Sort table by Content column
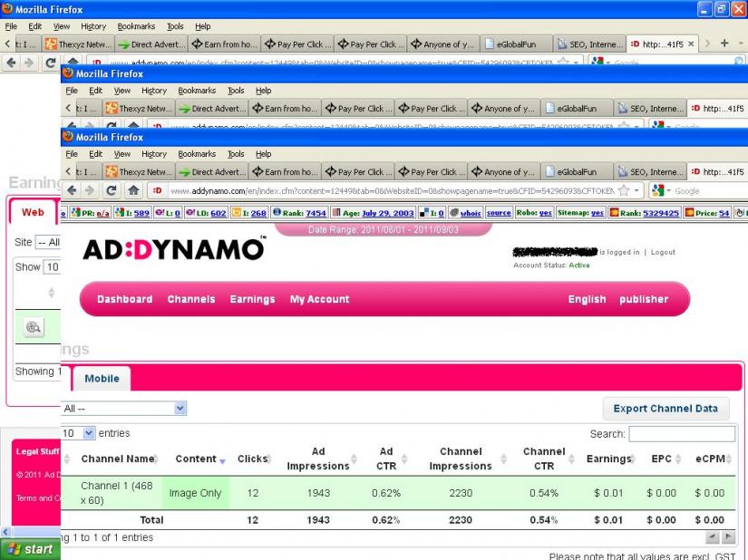The image size is (748, 560). [x=200, y=459]
